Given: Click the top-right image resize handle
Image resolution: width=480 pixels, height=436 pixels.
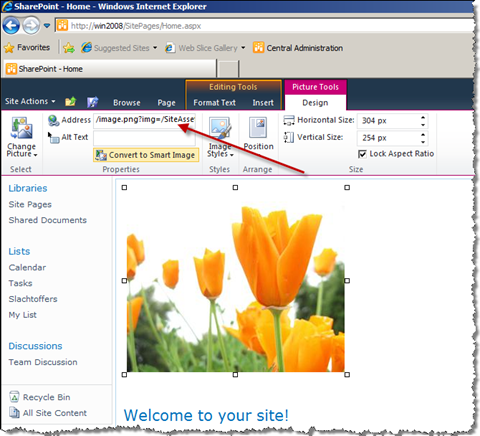Looking at the screenshot, I should [x=347, y=188].
